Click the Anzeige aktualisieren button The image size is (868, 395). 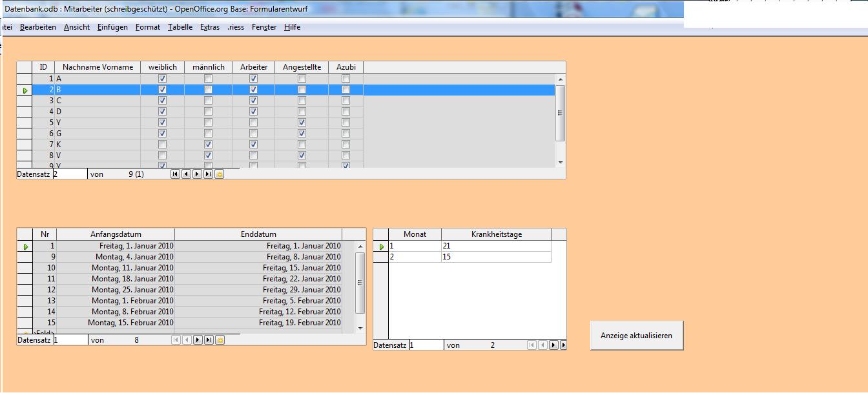[x=636, y=336]
